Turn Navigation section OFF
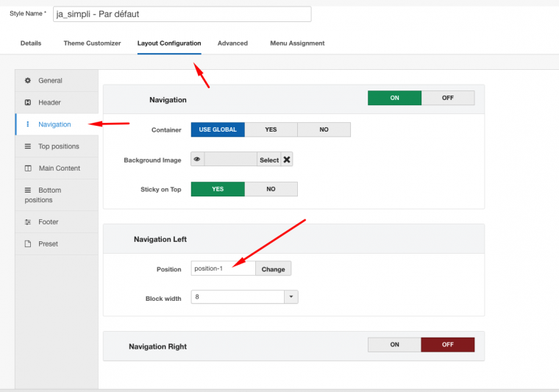This screenshot has width=559, height=392. pos(448,98)
